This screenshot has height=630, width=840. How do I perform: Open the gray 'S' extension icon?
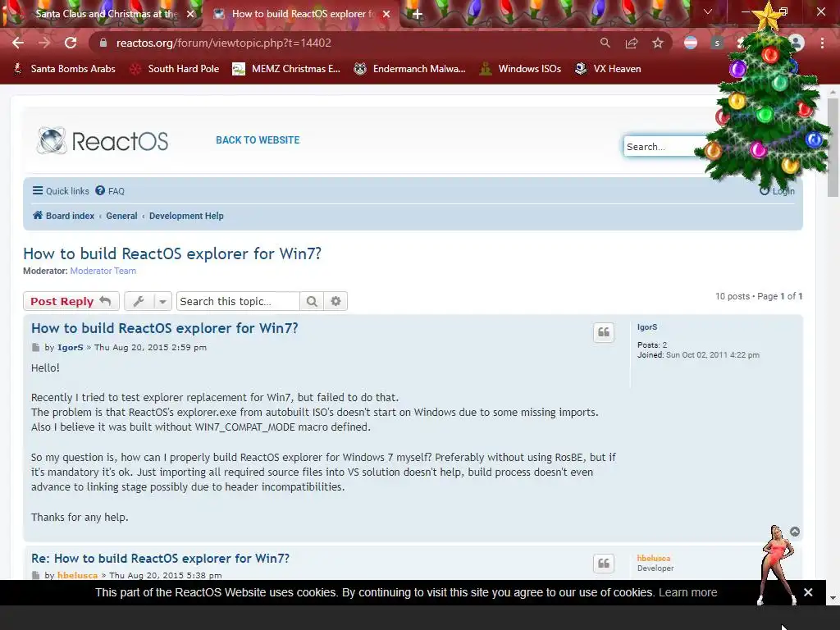717,43
